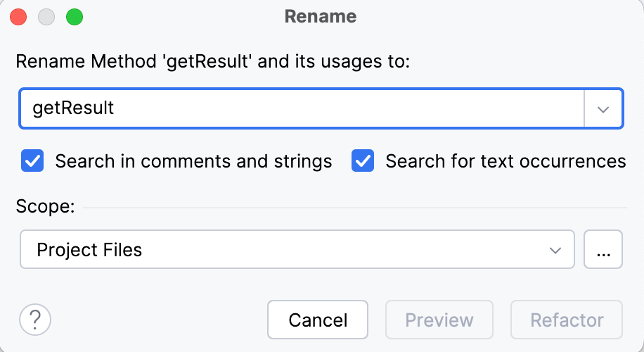Click the Rename dialog title text
Screen dimensions: 644x352
click(321, 17)
